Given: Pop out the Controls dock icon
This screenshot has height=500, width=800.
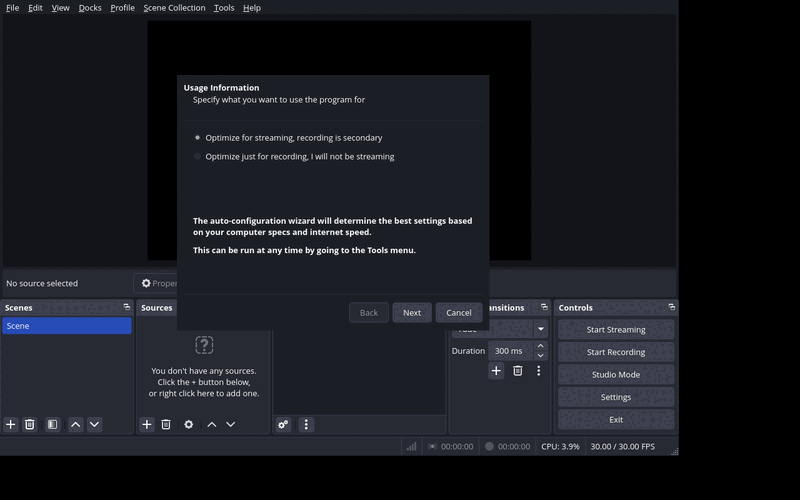Looking at the screenshot, I should pos(671,307).
